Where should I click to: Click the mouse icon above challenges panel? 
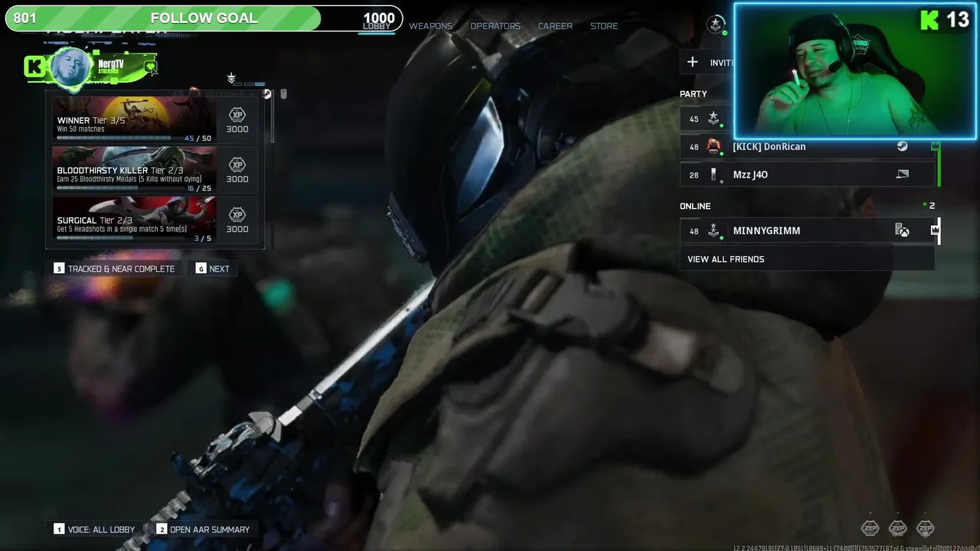point(283,93)
